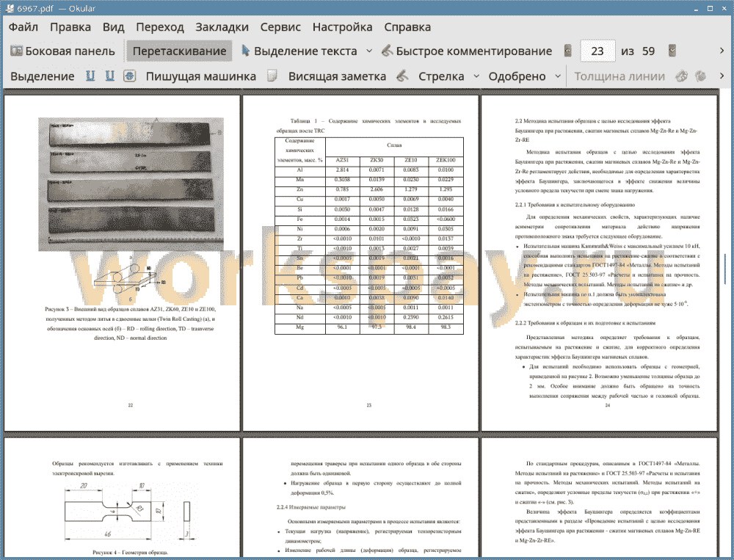This screenshot has width=734, height=560.
Task: Switch to the Выделение текста tool
Action: tap(299, 51)
